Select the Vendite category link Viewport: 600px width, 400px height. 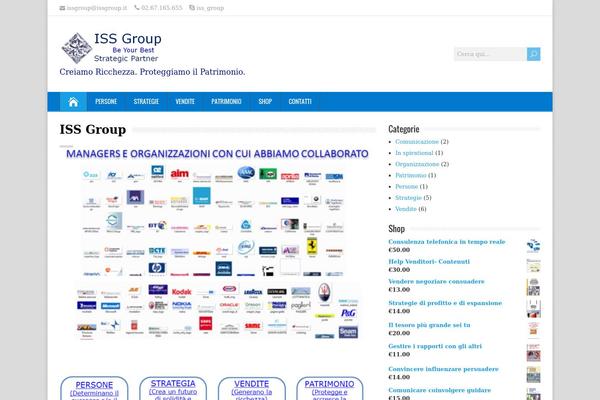[x=405, y=208]
